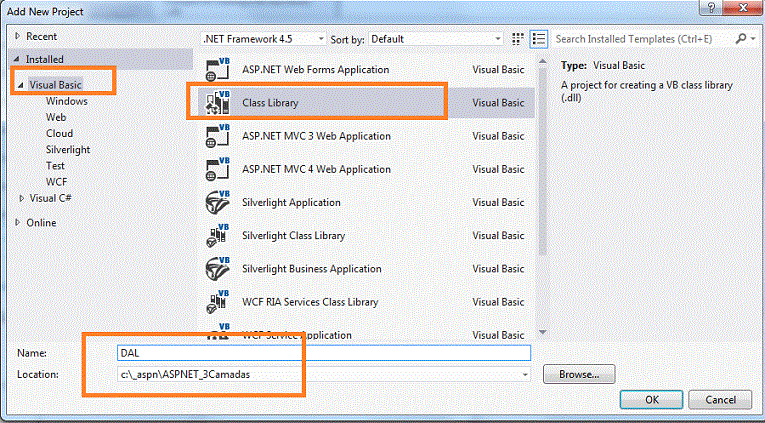Switch to medium icons grid view
Screen dimensions: 765x423
tap(518, 39)
